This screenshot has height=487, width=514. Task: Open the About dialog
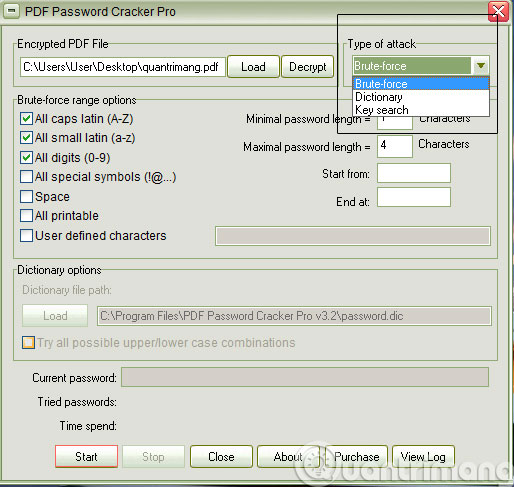tap(288, 456)
